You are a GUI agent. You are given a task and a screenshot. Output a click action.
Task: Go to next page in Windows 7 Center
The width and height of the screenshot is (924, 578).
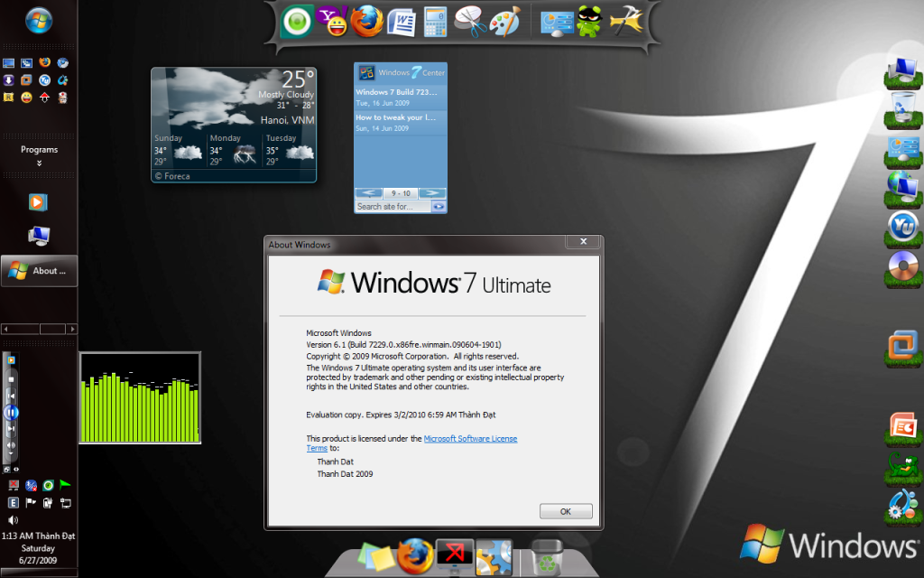[432, 193]
